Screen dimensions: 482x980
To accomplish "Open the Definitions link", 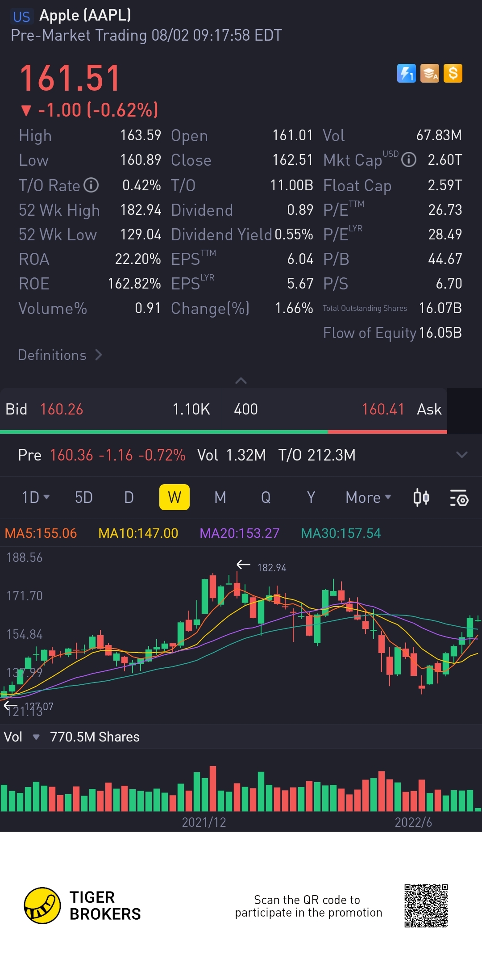I will tap(60, 355).
